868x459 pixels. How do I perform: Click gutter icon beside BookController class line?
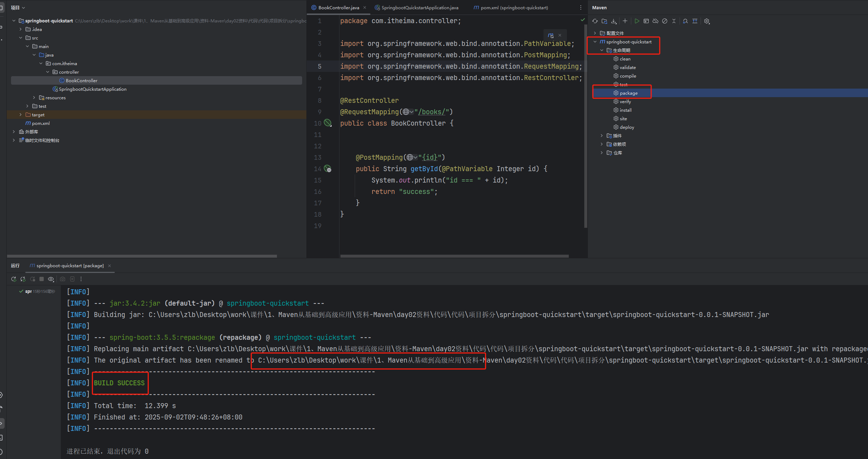coord(328,123)
